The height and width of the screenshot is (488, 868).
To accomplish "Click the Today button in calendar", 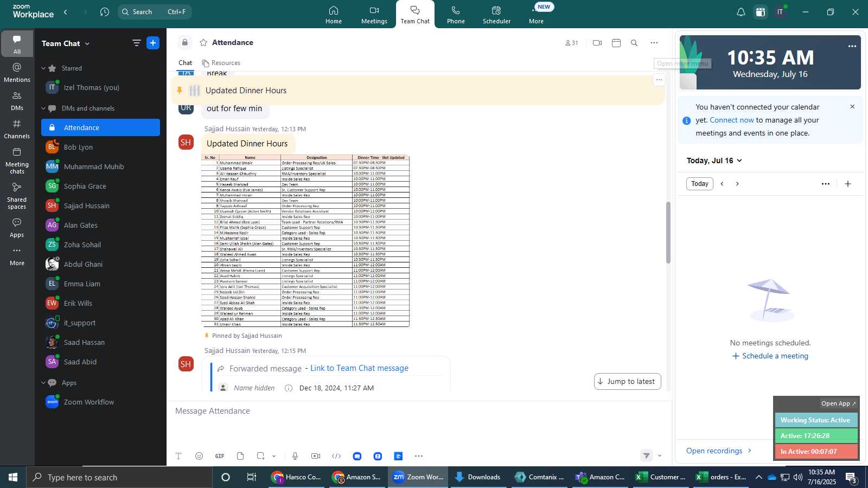I will pos(700,184).
